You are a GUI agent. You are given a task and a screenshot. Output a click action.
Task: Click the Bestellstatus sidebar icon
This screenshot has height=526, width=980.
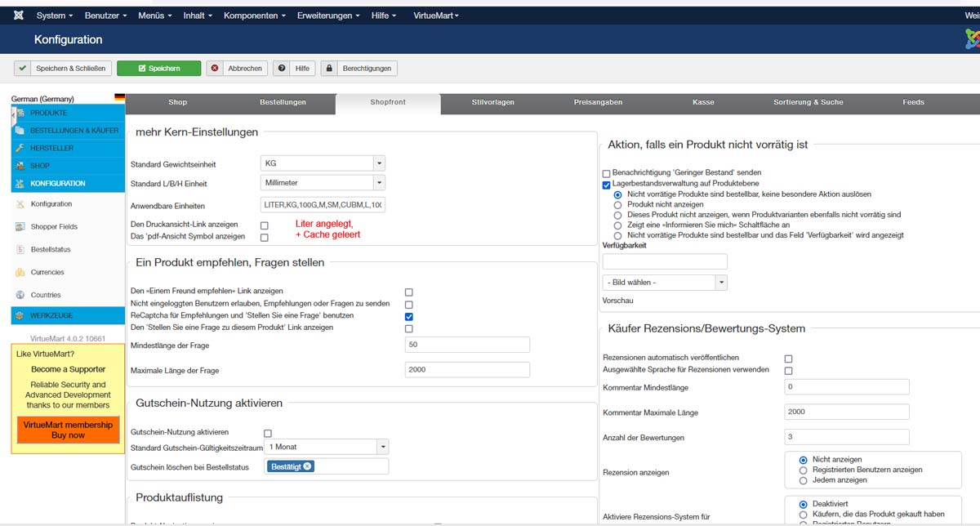click(20, 249)
